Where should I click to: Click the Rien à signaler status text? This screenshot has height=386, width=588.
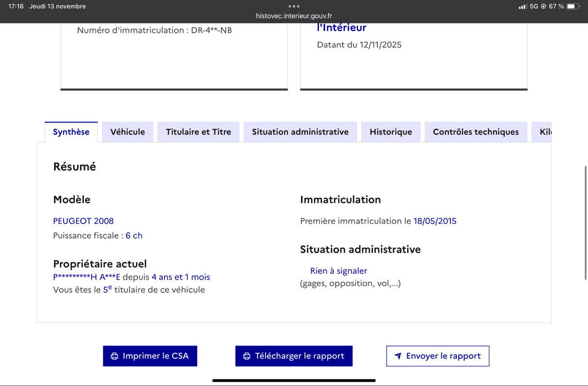pos(339,271)
